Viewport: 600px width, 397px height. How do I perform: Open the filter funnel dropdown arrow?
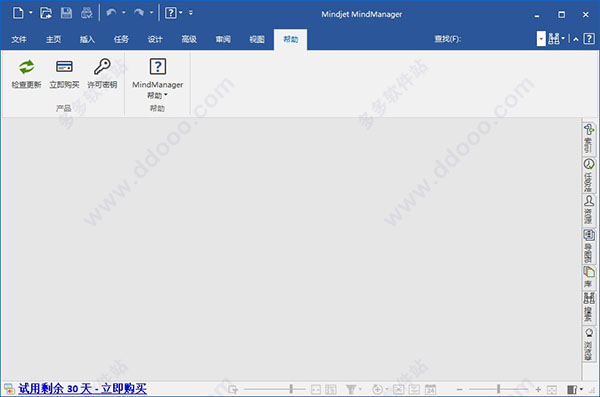point(360,389)
